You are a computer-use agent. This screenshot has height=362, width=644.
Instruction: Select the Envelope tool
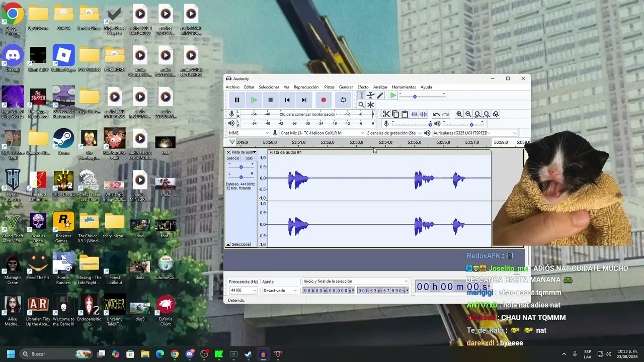371,96
